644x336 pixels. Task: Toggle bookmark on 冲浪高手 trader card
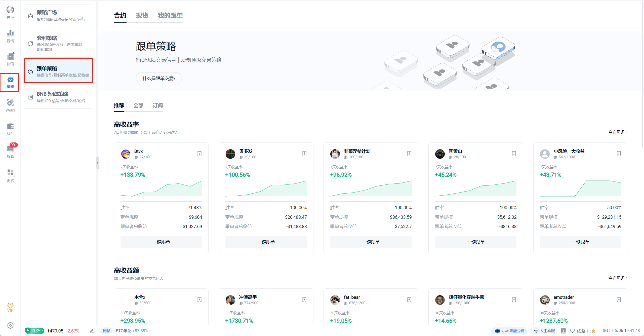pos(304,300)
